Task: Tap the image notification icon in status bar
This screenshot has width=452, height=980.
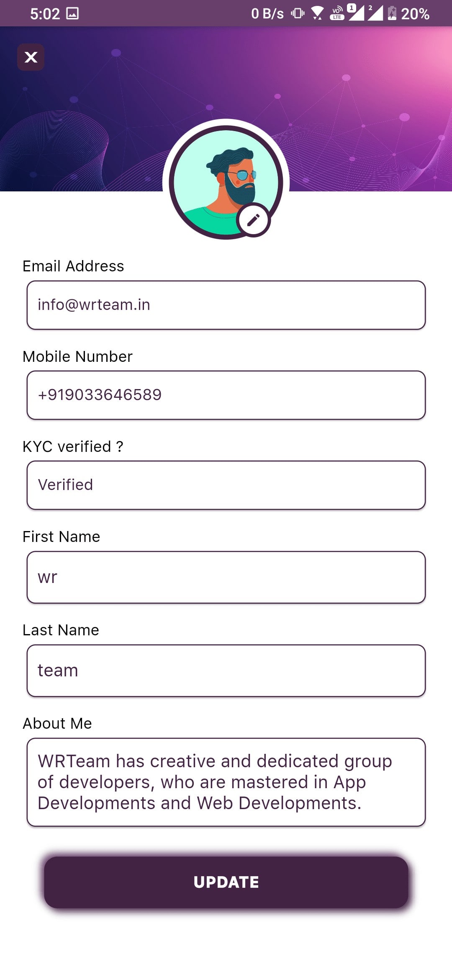Action: 72,13
